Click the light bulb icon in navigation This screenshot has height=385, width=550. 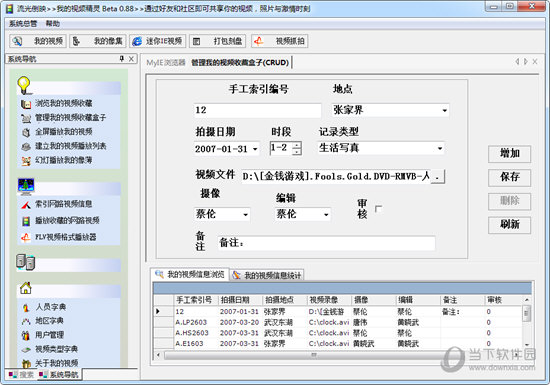[x=24, y=85]
